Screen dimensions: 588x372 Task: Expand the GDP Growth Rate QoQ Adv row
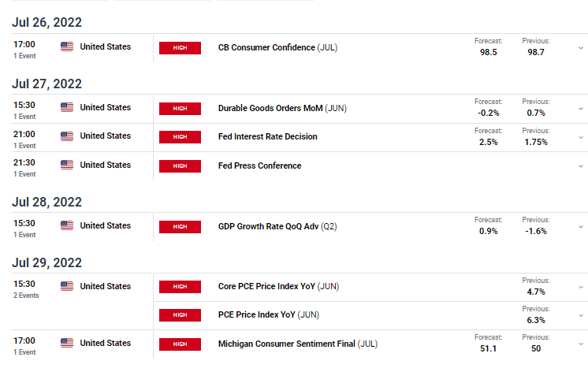coord(580,227)
